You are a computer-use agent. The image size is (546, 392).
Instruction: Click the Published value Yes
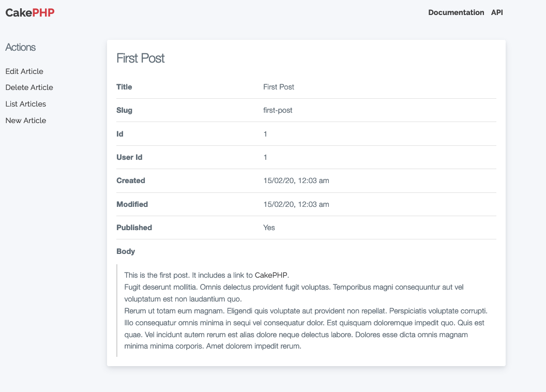269,228
